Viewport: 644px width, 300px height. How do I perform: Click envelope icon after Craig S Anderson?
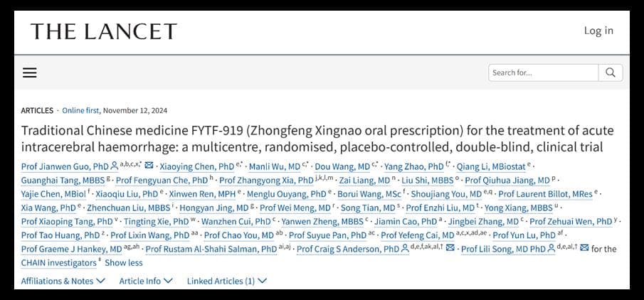click(x=450, y=248)
